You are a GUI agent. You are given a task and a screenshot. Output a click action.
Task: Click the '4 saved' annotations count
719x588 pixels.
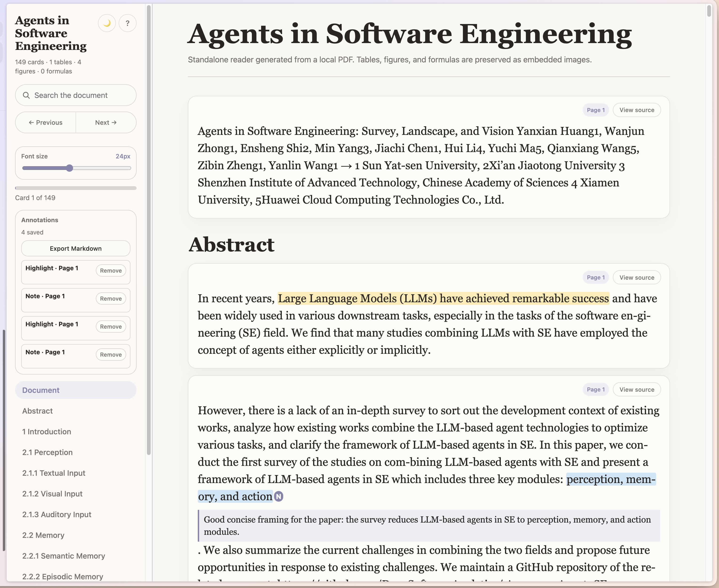tap(32, 232)
